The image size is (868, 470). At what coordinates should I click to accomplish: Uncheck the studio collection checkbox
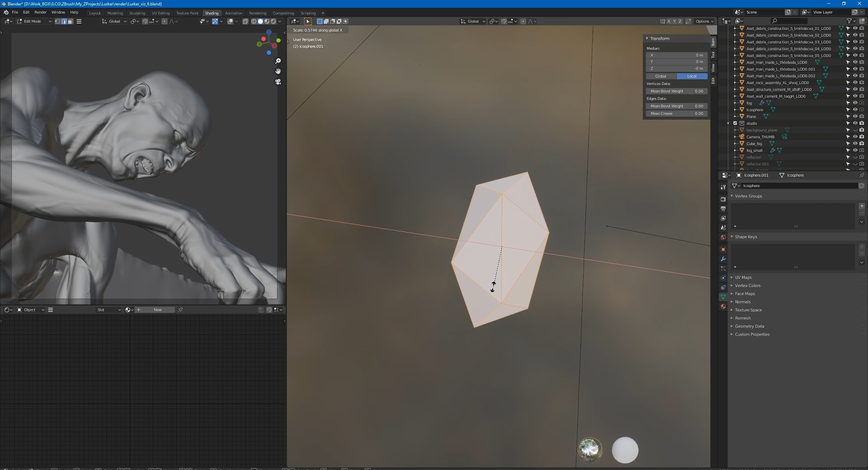735,123
